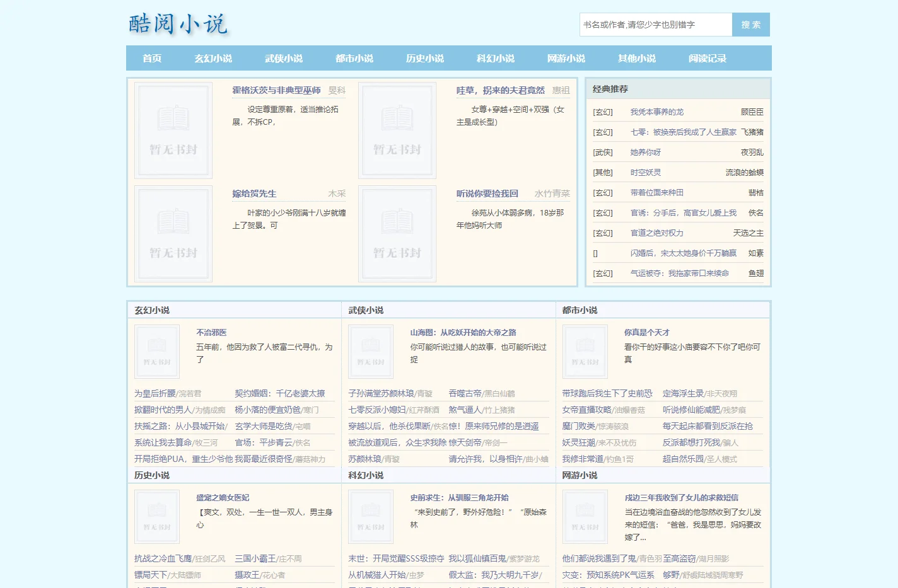Open the 历史小说 navigation tab
The image size is (898, 588).
[x=425, y=58]
